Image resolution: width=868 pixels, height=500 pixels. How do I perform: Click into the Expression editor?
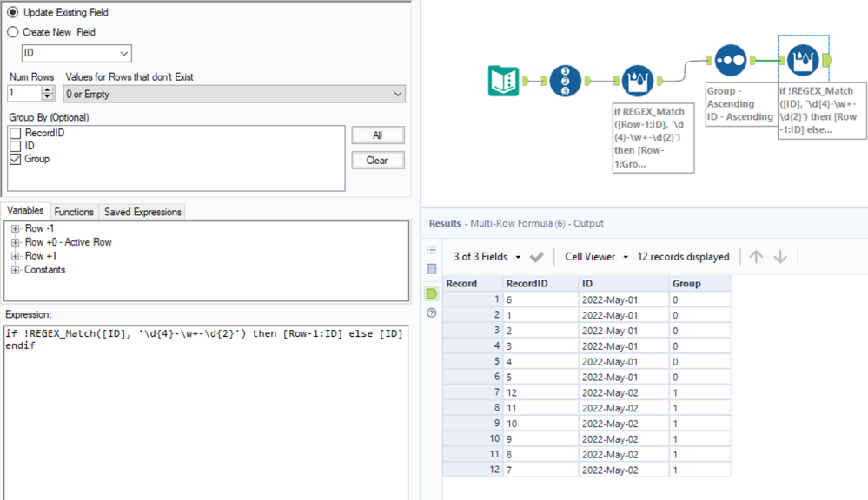pos(206,412)
